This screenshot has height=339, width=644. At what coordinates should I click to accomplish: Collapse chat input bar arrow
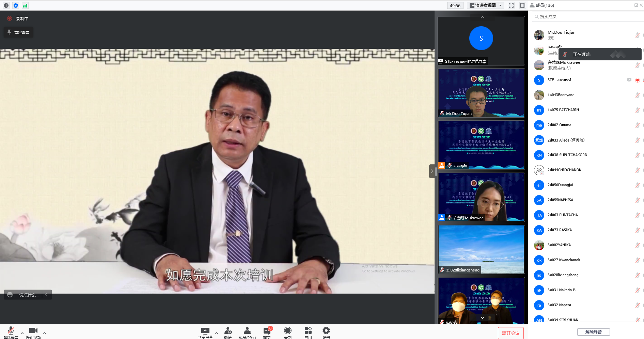pos(46,295)
